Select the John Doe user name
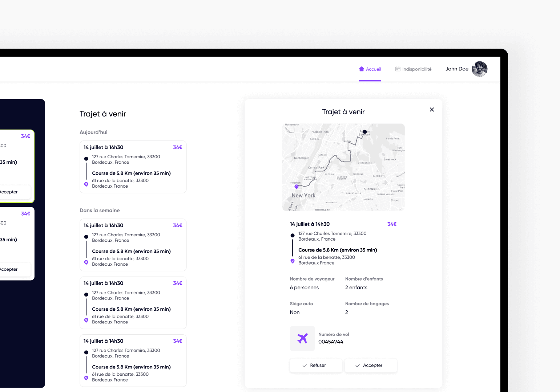The width and height of the screenshot is (560, 392). pyautogui.click(x=457, y=69)
